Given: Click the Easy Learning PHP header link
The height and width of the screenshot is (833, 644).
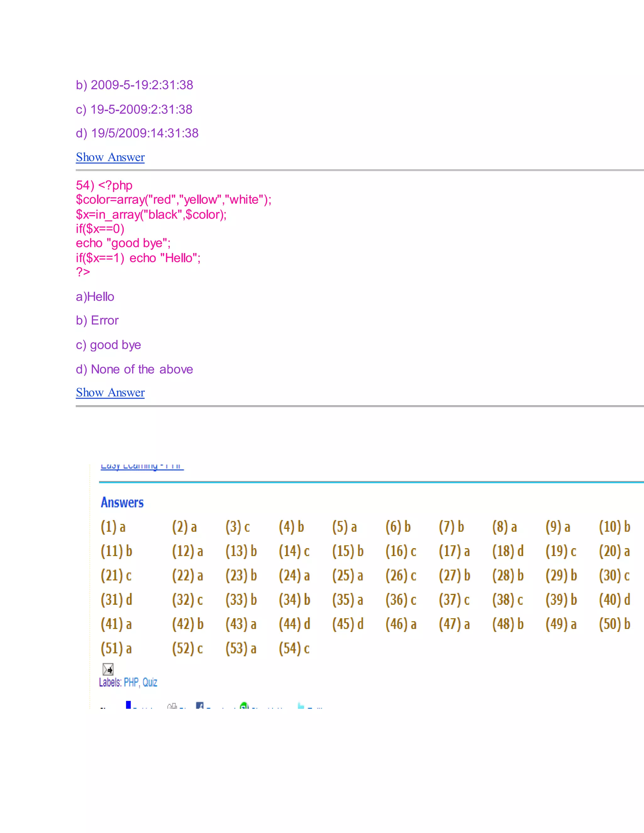Looking at the screenshot, I should (142, 466).
